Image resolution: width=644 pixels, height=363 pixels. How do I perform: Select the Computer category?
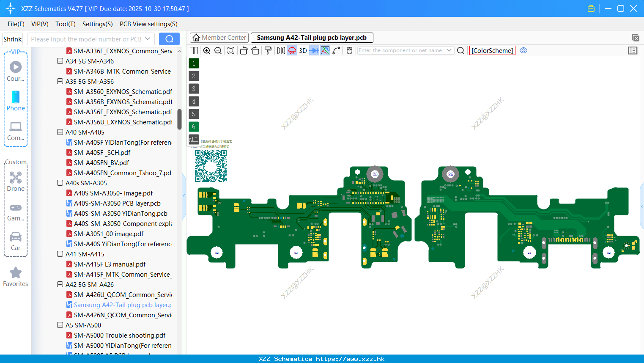coord(16,131)
